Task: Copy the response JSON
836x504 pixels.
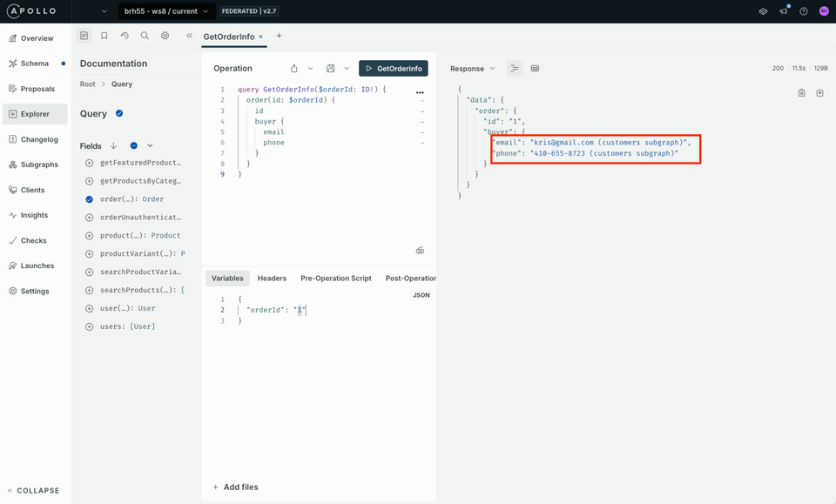Action: coord(803,93)
